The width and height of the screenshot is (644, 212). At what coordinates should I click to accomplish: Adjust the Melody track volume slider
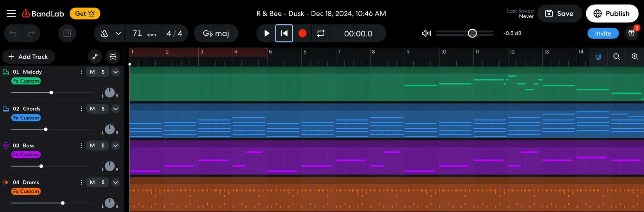click(x=51, y=93)
